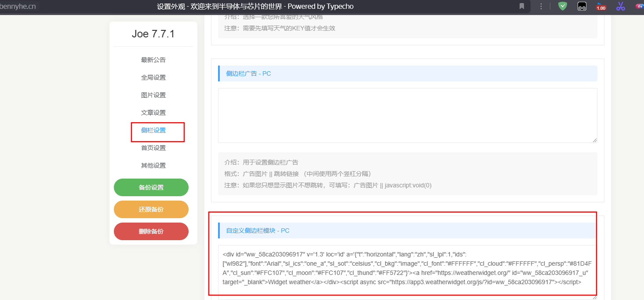The image size is (644, 300).
Task: Click the green 备份设置 button
Action: tap(151, 187)
